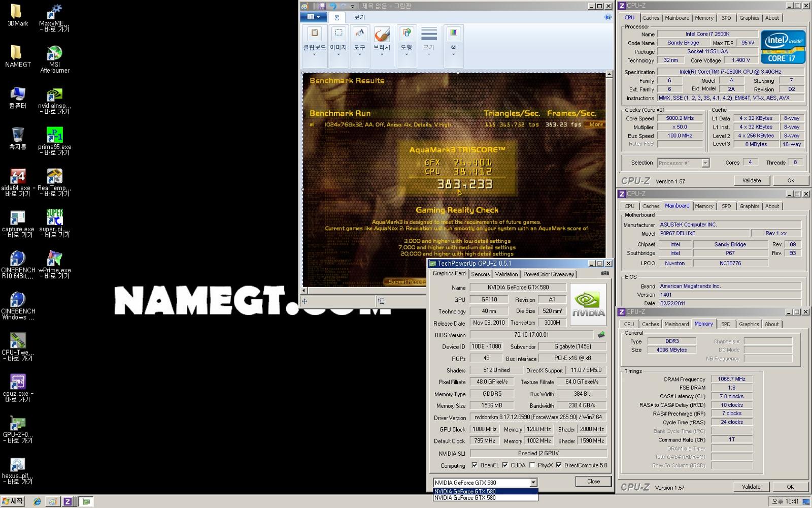
Task: Open CINEBENCH R10 64Bit shortcut
Action: pyautogui.click(x=17, y=265)
